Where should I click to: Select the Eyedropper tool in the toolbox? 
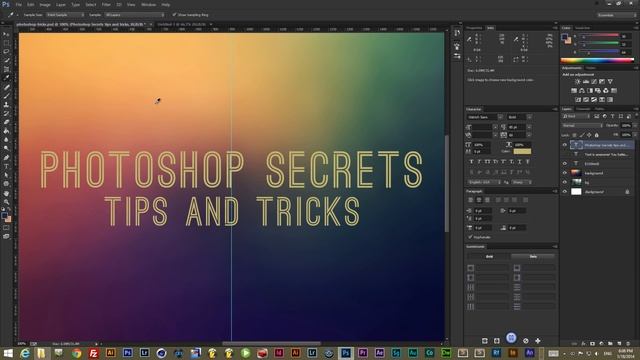click(6, 78)
